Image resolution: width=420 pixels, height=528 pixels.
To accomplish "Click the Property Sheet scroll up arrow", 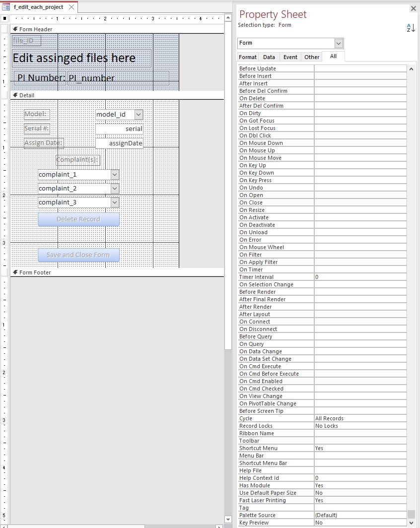I will click(x=411, y=69).
